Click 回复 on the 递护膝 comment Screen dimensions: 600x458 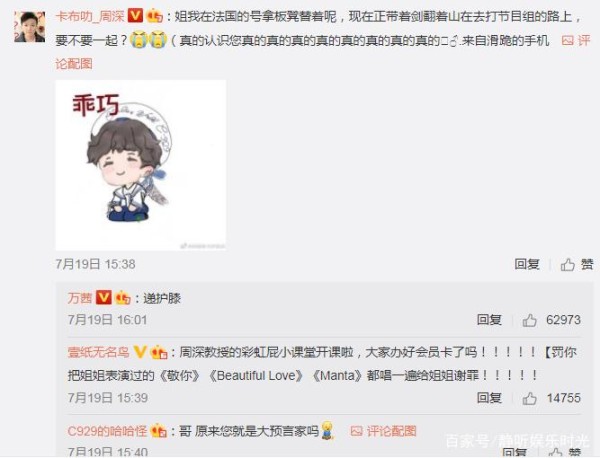[489, 319]
